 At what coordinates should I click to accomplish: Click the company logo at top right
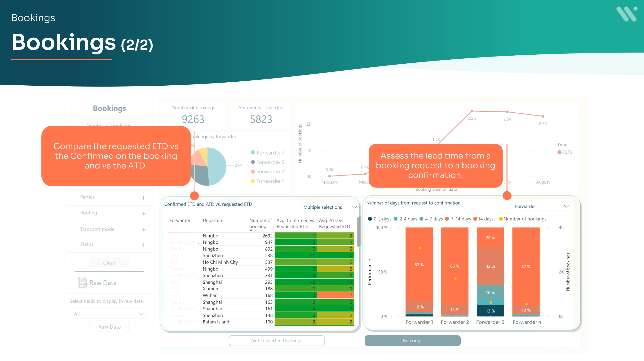click(x=626, y=14)
